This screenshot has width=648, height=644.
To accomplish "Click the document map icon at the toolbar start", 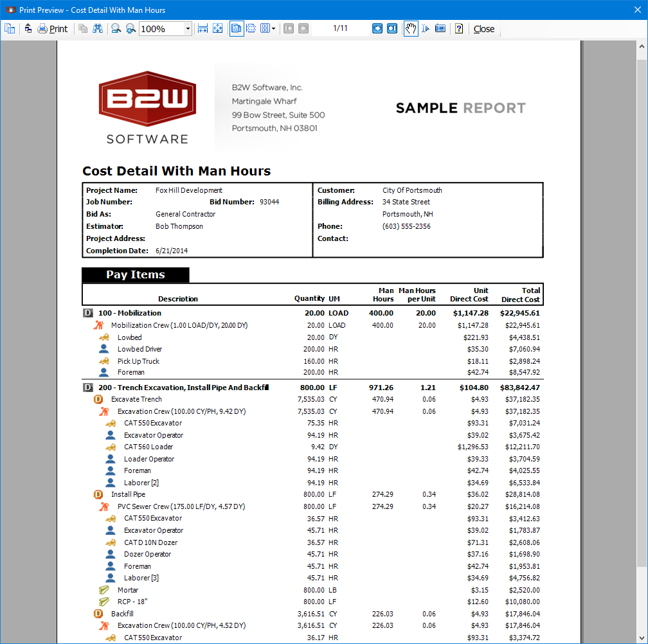I will pos(10,28).
